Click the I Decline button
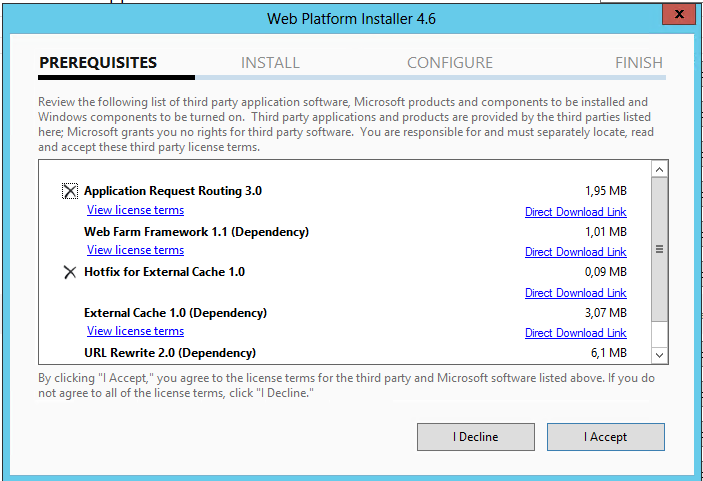703x481 pixels. (x=476, y=437)
